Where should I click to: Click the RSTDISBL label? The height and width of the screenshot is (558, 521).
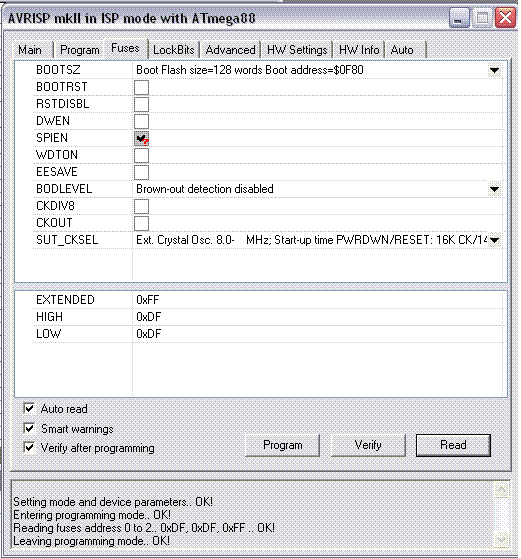click(x=63, y=104)
